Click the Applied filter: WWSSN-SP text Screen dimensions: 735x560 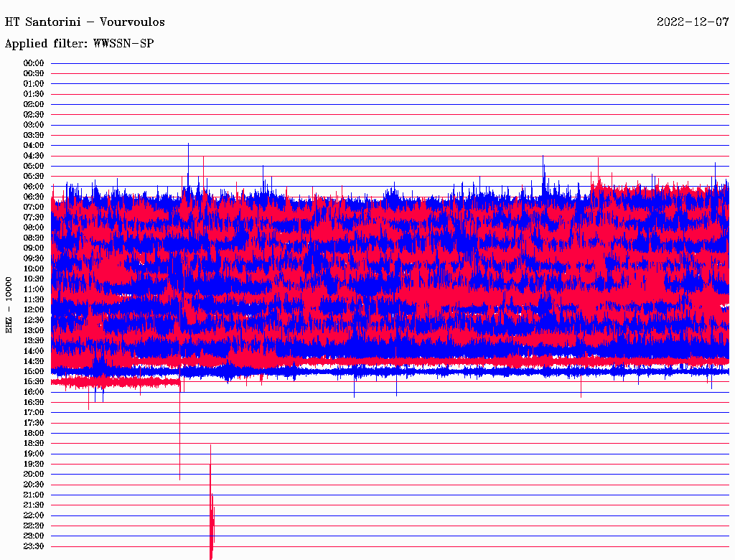(x=80, y=43)
